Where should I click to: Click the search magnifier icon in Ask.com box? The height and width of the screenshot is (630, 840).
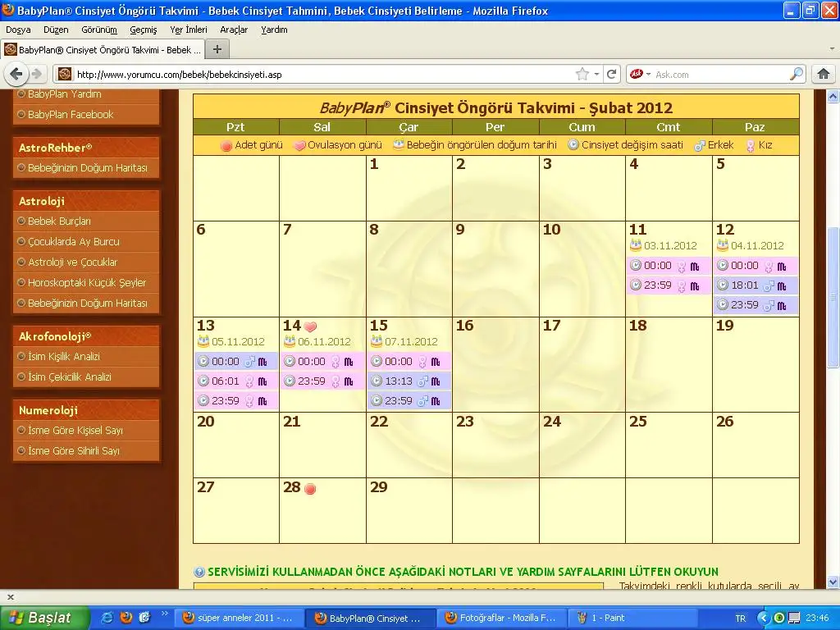[x=797, y=74]
